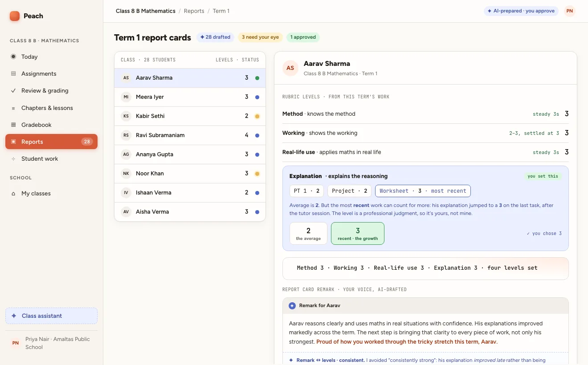The height and width of the screenshot is (365, 588).
Task: Filter by 28 drafted chip
Action: (216, 37)
